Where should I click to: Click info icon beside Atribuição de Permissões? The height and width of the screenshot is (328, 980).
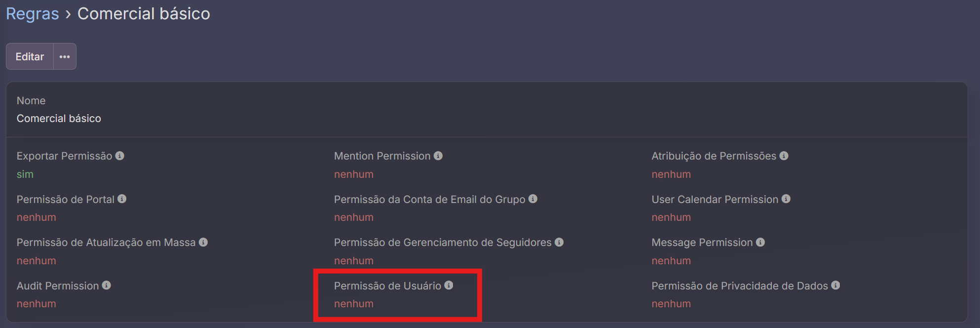tap(784, 156)
